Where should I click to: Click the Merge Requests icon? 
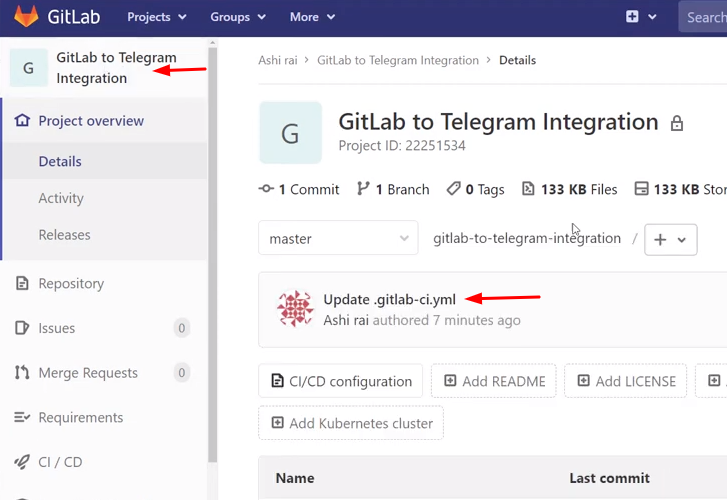(x=22, y=372)
